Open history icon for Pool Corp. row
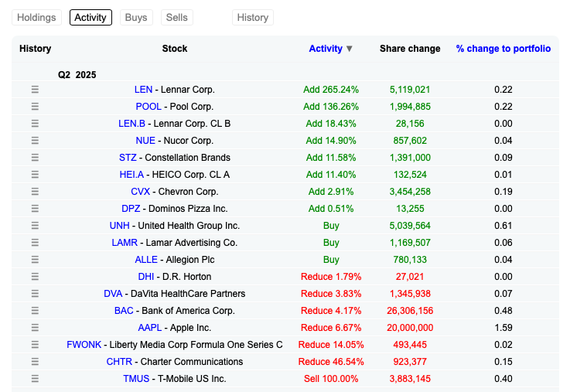Screen dimensions: 570x392 pos(35,107)
